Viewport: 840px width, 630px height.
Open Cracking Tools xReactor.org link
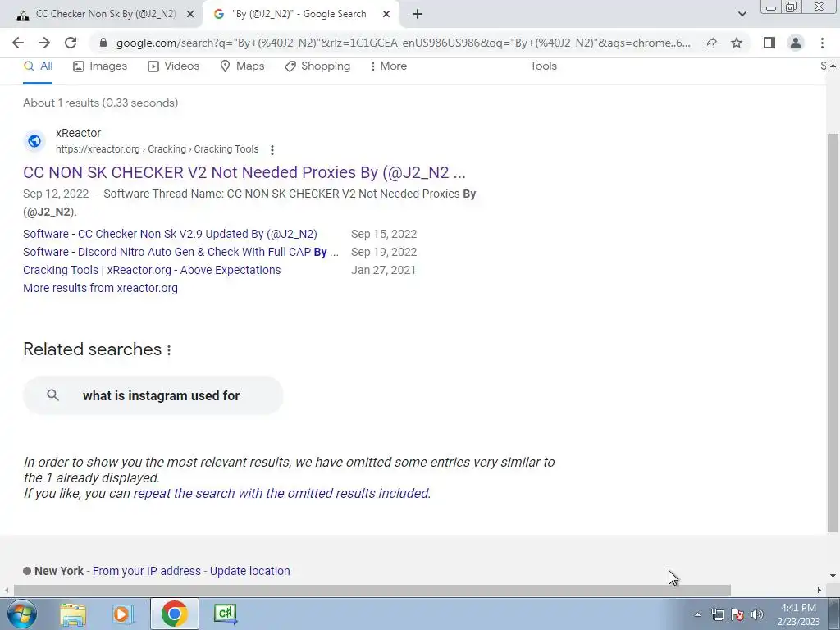152,270
